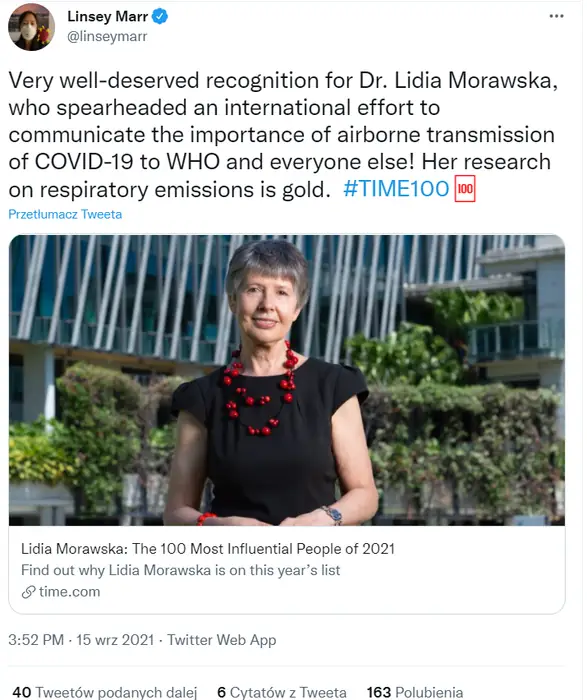View 40 Tweetów podanych dalej

pyautogui.click(x=105, y=692)
